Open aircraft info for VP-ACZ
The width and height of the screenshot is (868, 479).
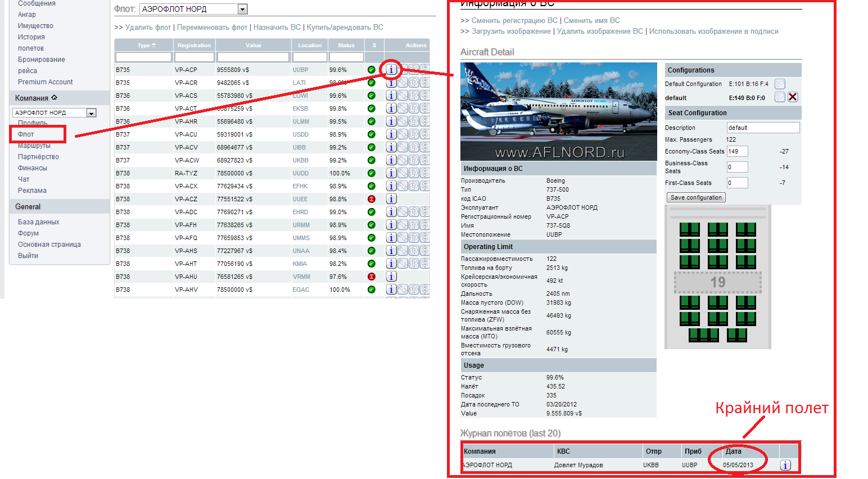tap(391, 199)
